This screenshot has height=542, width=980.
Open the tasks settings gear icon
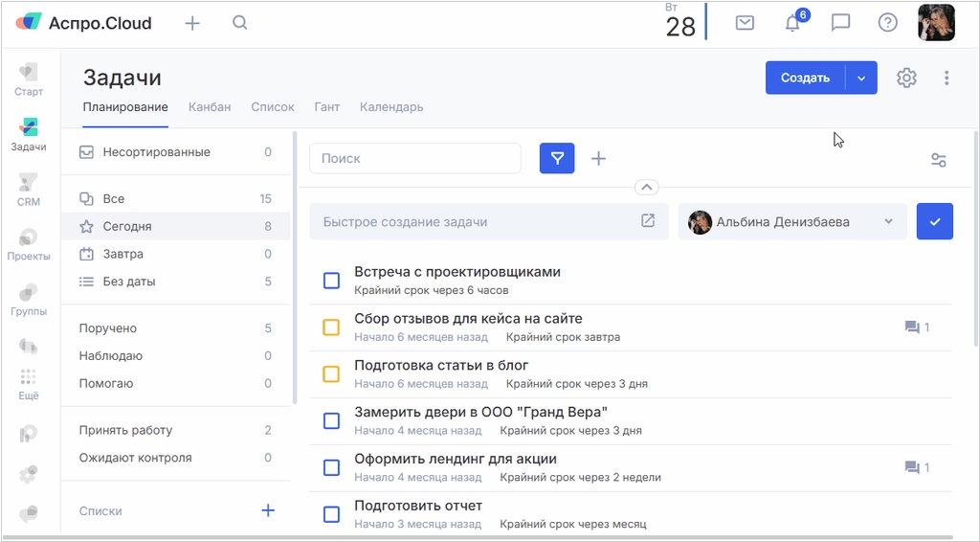click(x=906, y=79)
